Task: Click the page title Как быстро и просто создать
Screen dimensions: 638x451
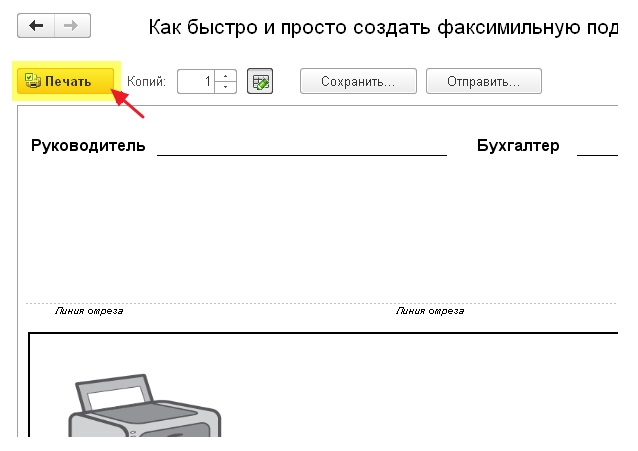Action: 383,28
